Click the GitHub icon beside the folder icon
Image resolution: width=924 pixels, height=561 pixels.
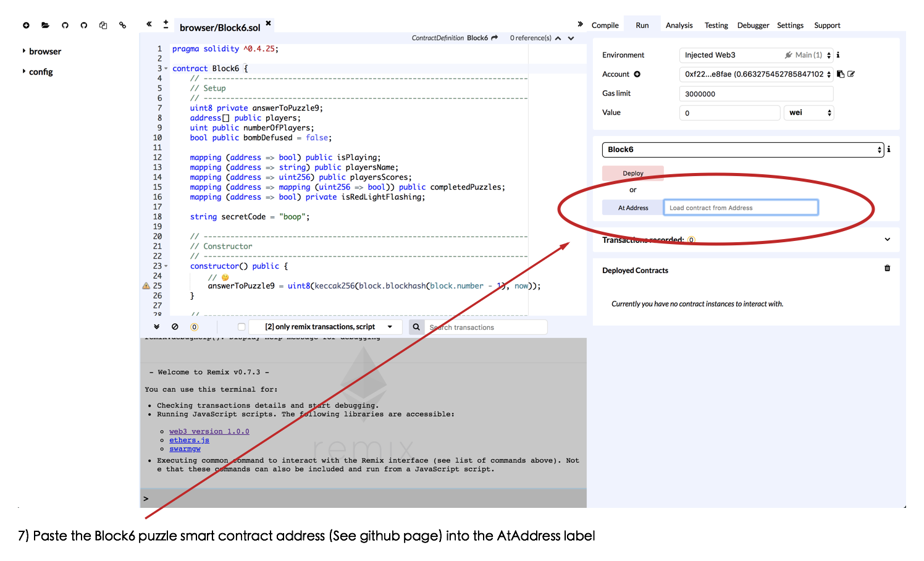click(65, 25)
